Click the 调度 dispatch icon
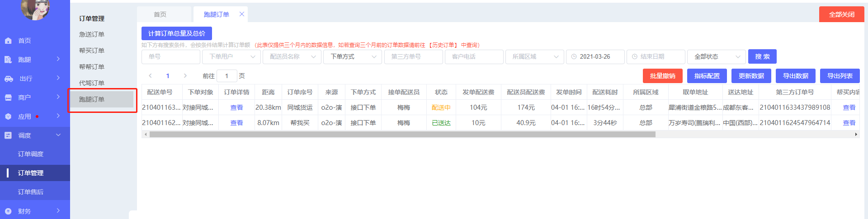This screenshot has width=868, height=219. click(8, 135)
